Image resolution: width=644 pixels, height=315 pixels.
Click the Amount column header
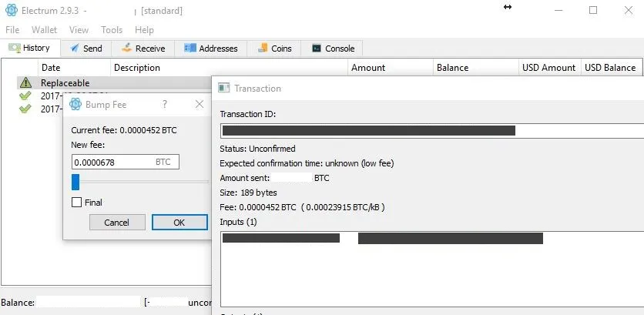(x=391, y=68)
